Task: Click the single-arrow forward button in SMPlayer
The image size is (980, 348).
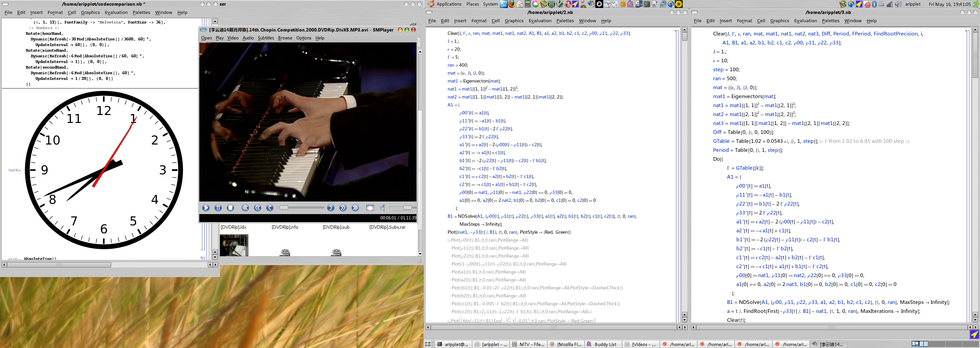Action: (331, 208)
